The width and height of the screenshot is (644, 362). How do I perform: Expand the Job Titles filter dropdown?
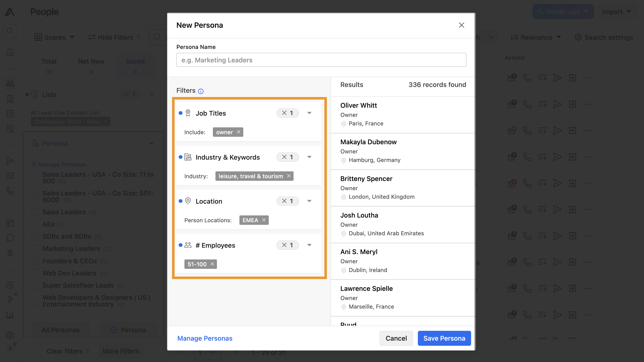point(309,113)
